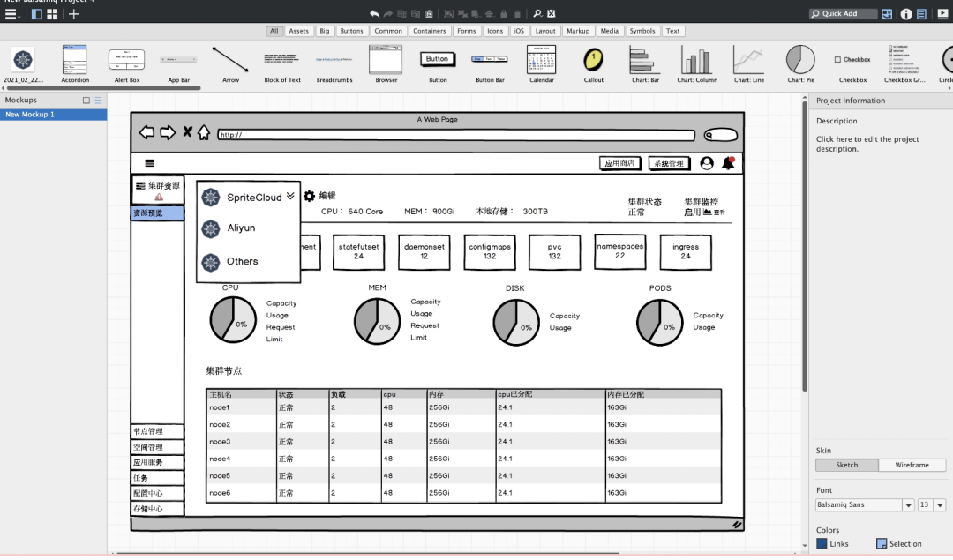
Task: Switch skin to Sketch
Action: point(846,465)
